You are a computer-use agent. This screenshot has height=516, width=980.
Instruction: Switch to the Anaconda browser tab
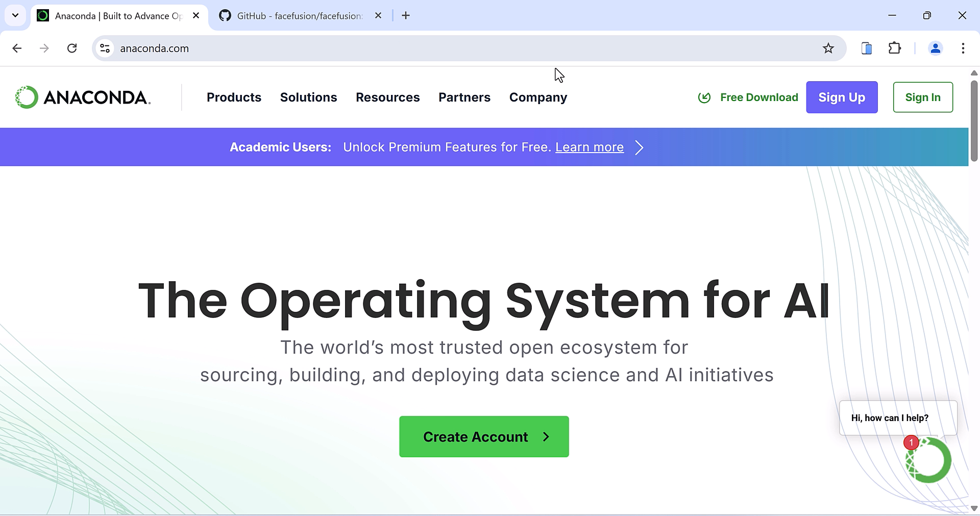[119, 16]
